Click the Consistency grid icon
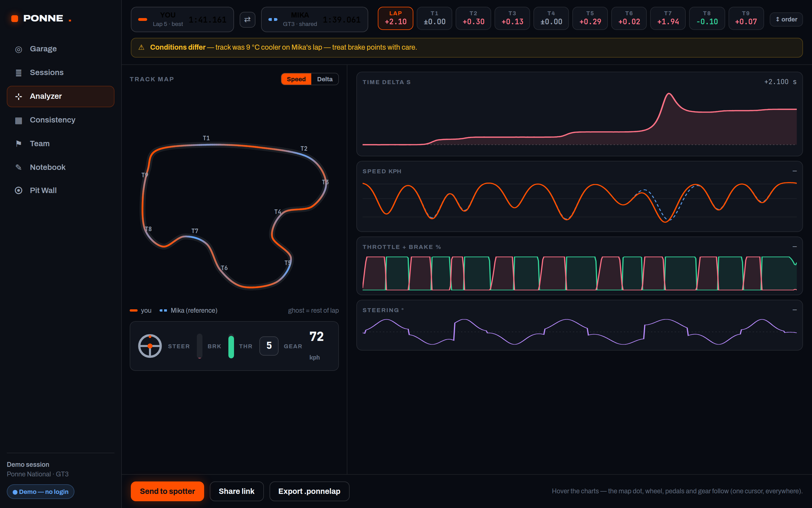 pyautogui.click(x=18, y=120)
